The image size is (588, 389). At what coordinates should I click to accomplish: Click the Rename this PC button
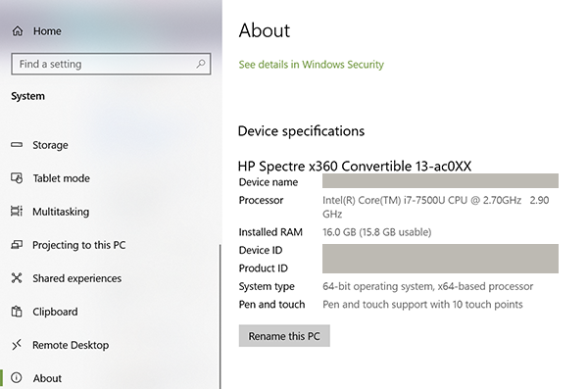(284, 336)
